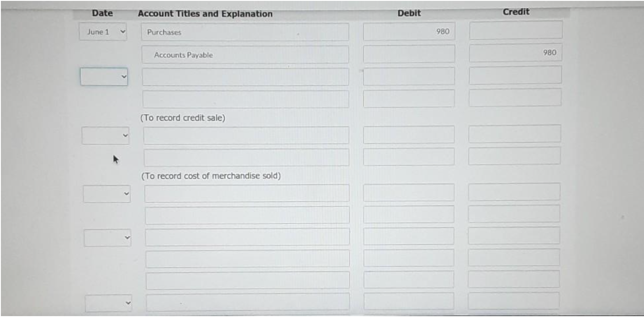Select the Purchases account title field
The width and height of the screenshot is (644, 317).
(x=245, y=31)
